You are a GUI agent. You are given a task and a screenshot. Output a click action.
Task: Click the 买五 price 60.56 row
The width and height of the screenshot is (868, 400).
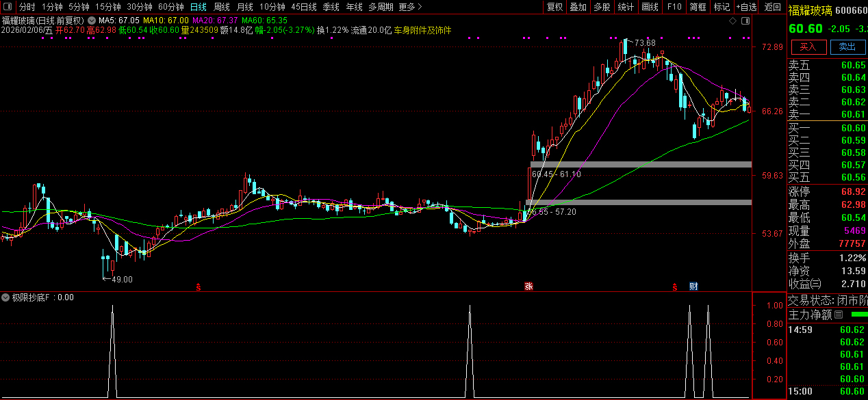click(x=827, y=177)
